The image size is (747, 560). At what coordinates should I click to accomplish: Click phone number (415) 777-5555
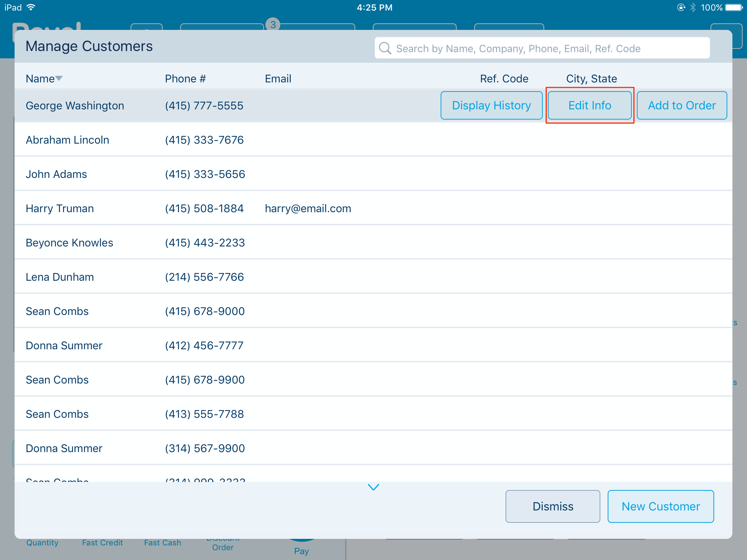tap(204, 106)
